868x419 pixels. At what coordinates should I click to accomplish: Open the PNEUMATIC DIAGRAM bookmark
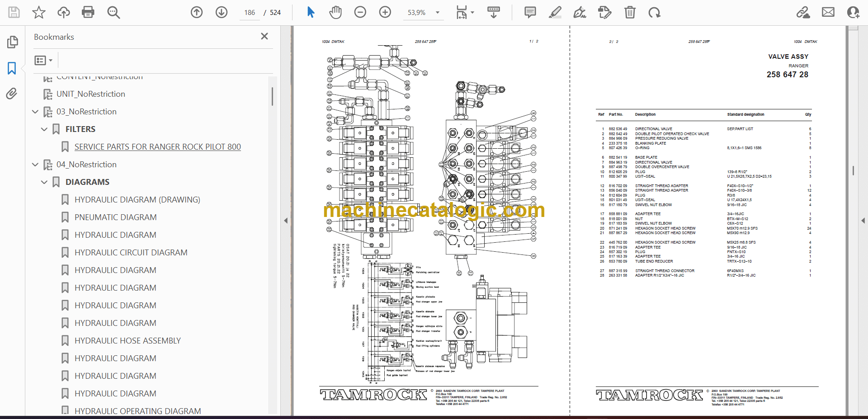[x=116, y=217]
